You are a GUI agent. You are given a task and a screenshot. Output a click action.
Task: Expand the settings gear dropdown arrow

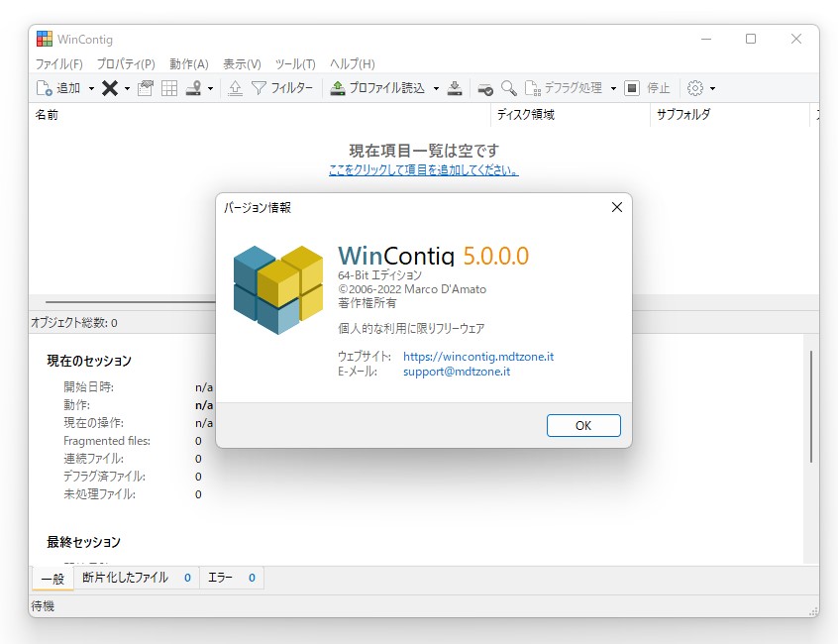712,89
